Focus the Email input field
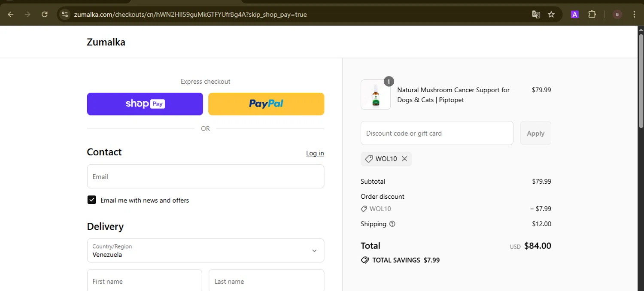 (x=206, y=176)
